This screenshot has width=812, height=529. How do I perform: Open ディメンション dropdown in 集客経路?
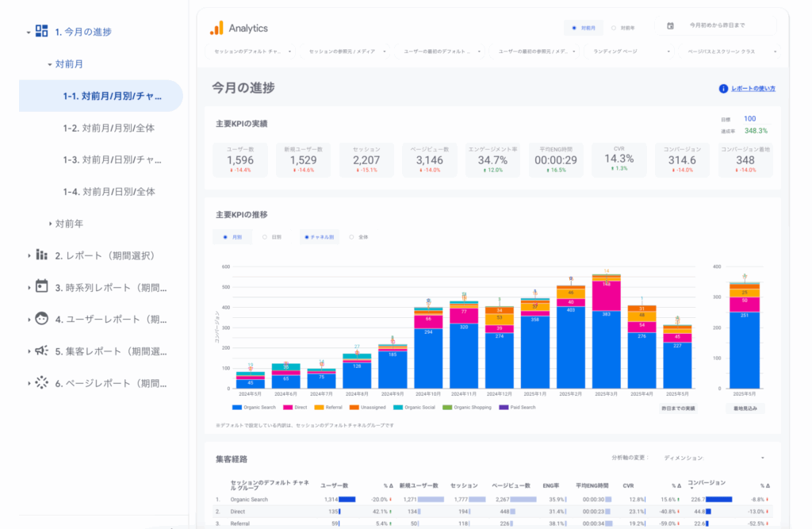714,458
